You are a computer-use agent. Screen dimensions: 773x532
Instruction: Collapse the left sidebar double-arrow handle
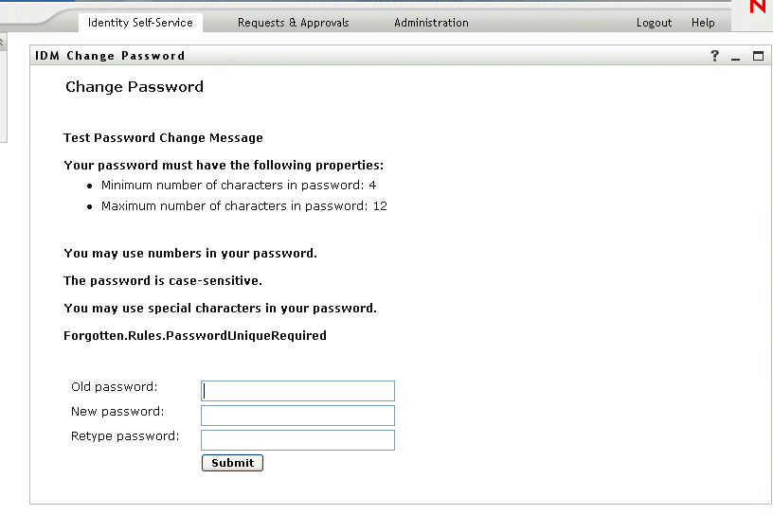tap(3, 42)
